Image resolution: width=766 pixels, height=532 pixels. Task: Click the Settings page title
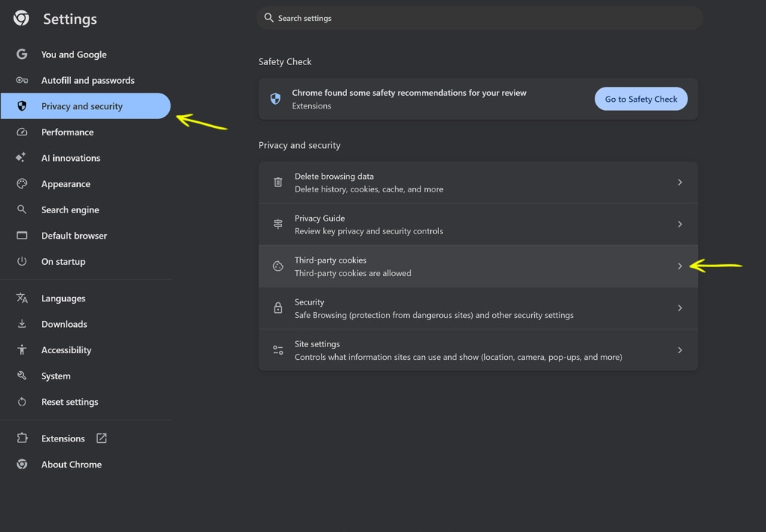click(70, 19)
